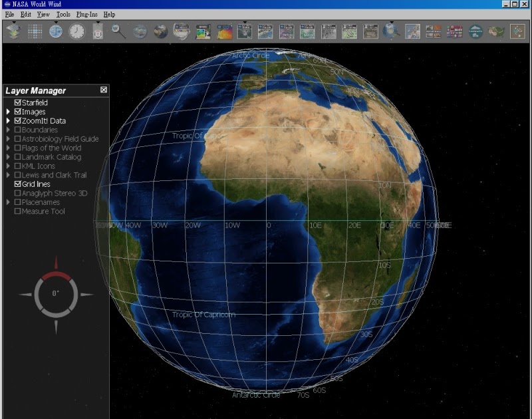Open the green weather map toolbar icon
The height and width of the screenshot is (419, 532).
pyautogui.click(x=203, y=31)
